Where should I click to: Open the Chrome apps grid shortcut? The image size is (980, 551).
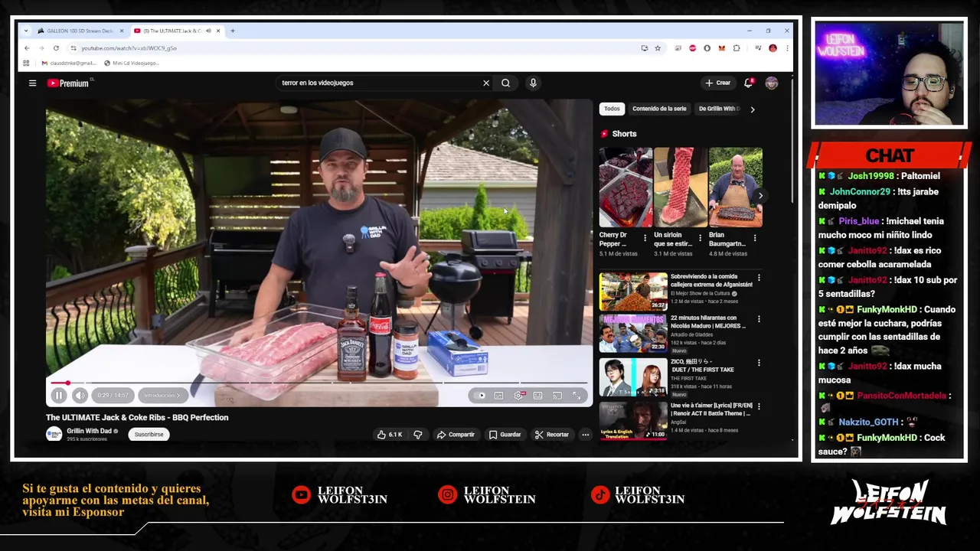coord(26,64)
